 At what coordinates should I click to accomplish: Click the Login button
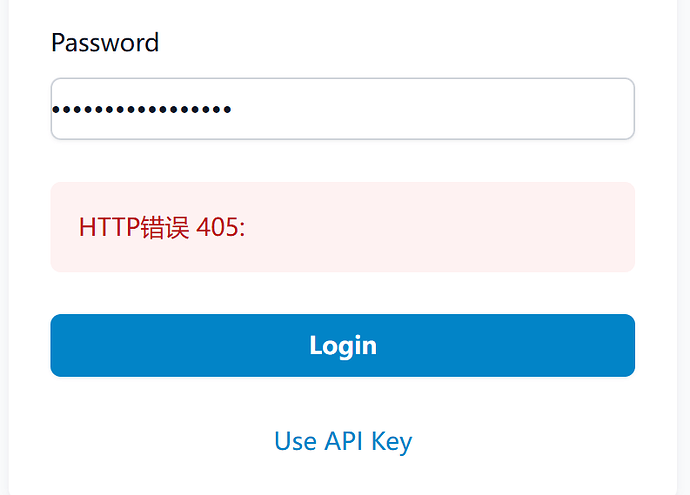[342, 345]
